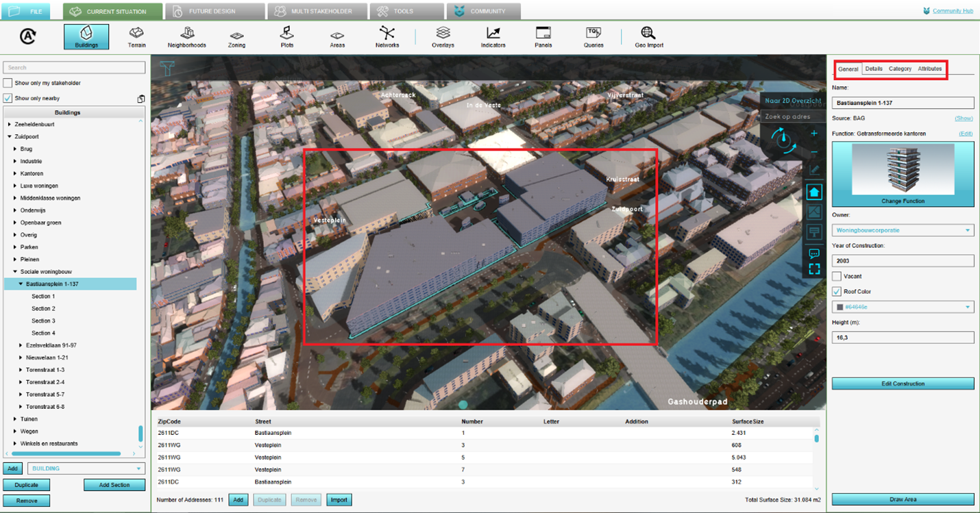980x513 pixels.
Task: Uncheck the Show only nearby option
Action: coord(8,98)
